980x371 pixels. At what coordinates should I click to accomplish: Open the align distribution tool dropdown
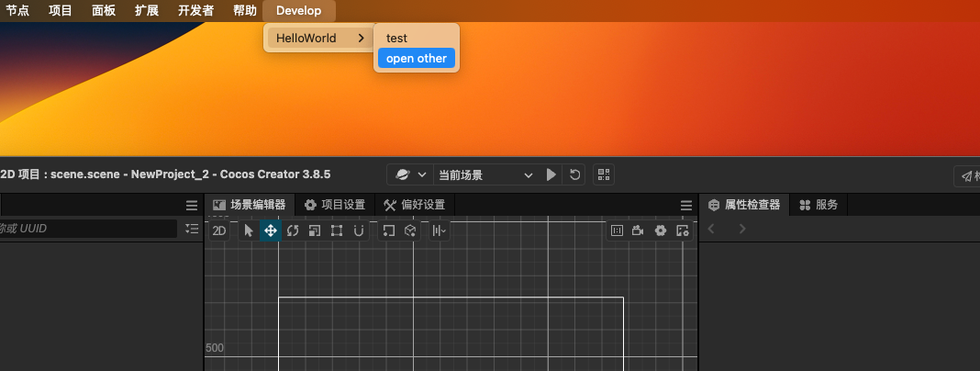tap(440, 230)
